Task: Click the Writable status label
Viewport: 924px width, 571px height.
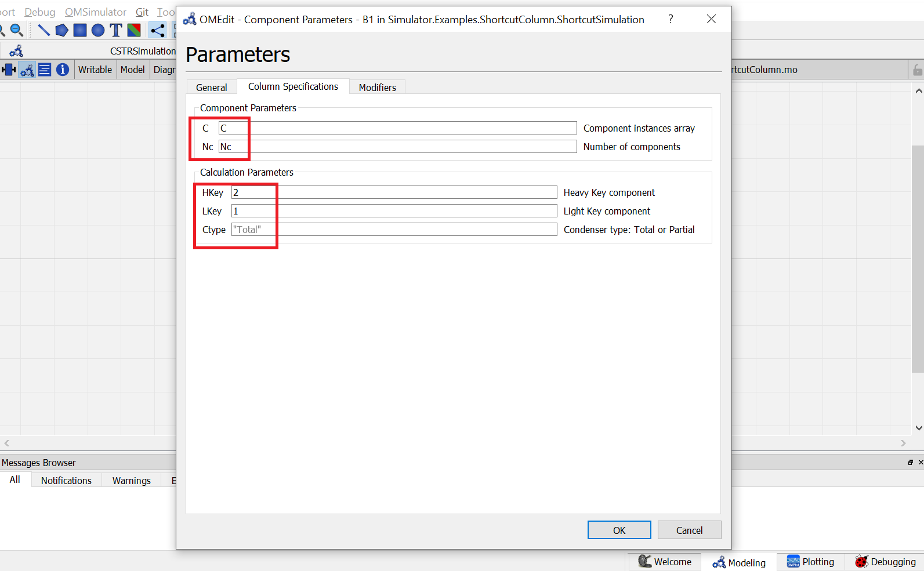Action: tap(95, 70)
